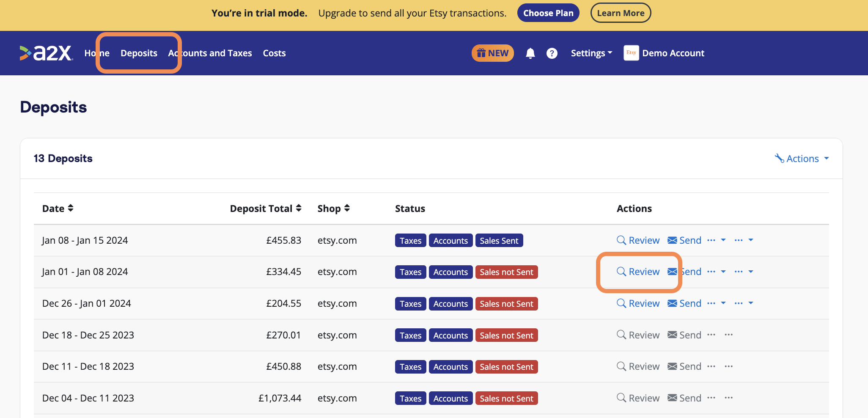This screenshot has height=418, width=868.
Task: Select the Jan 08 - Jan 15 2024 date cell
Action: (85, 240)
